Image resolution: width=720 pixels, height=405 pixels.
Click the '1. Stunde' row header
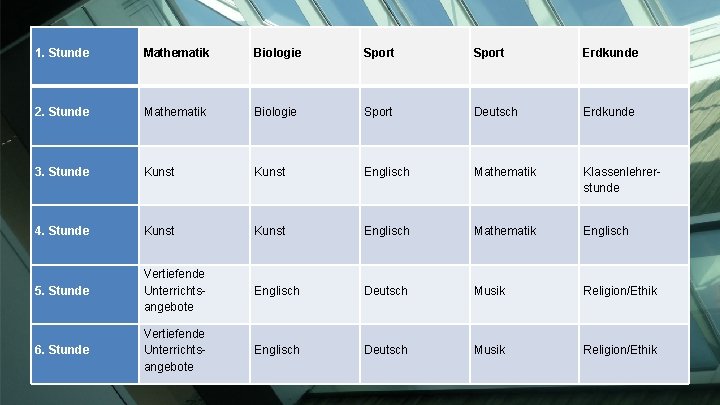click(x=62, y=53)
